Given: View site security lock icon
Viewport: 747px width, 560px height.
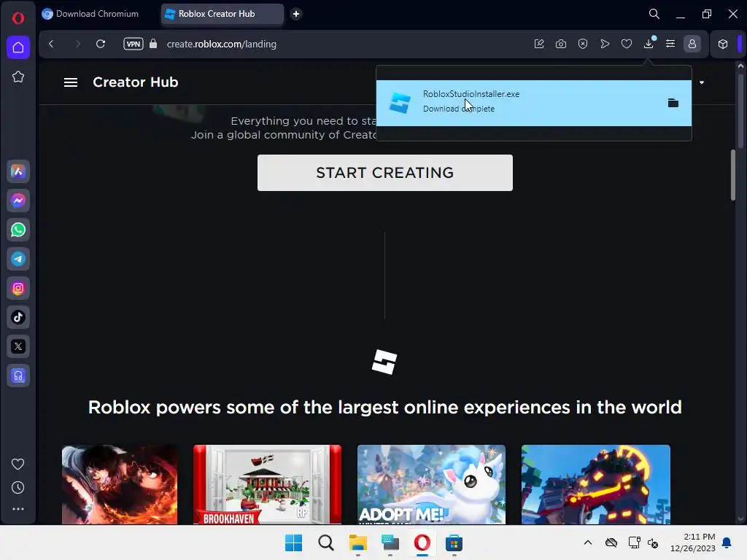Looking at the screenshot, I should point(153,44).
